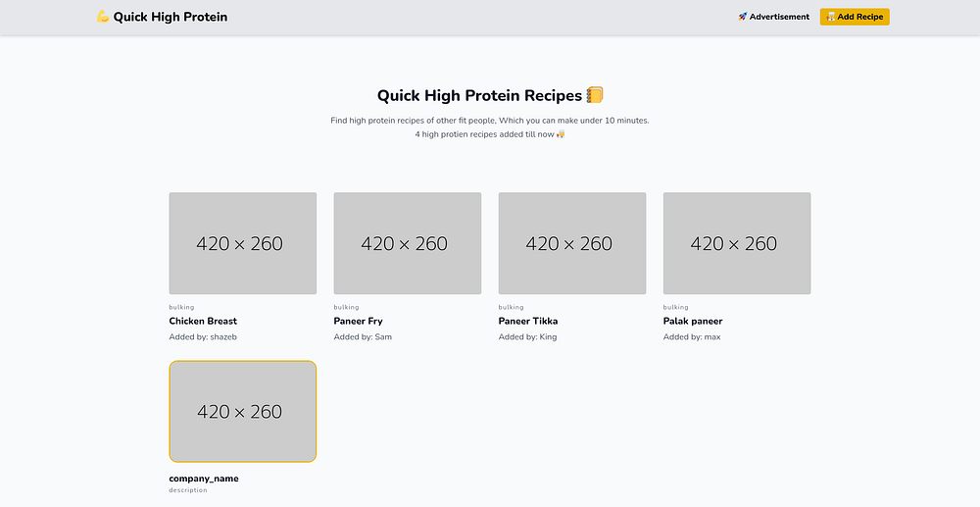This screenshot has width=980, height=507.
Task: View the Paneer Tikka recipe image
Action: (572, 243)
